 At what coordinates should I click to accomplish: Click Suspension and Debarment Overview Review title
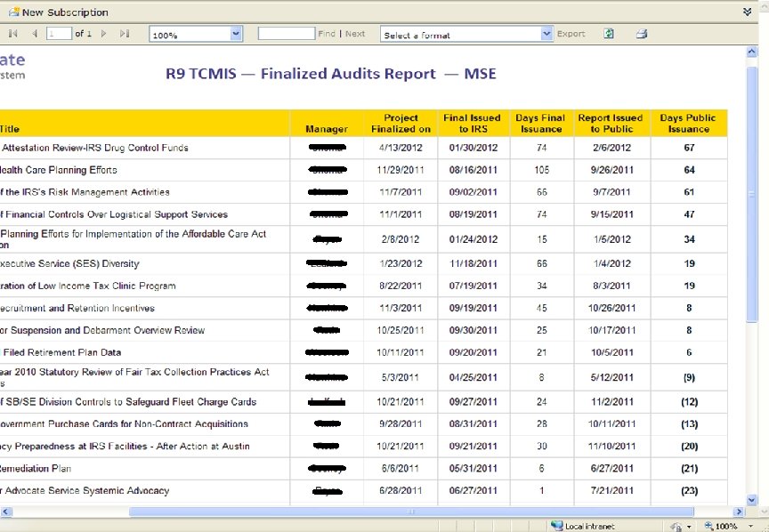coord(102,330)
